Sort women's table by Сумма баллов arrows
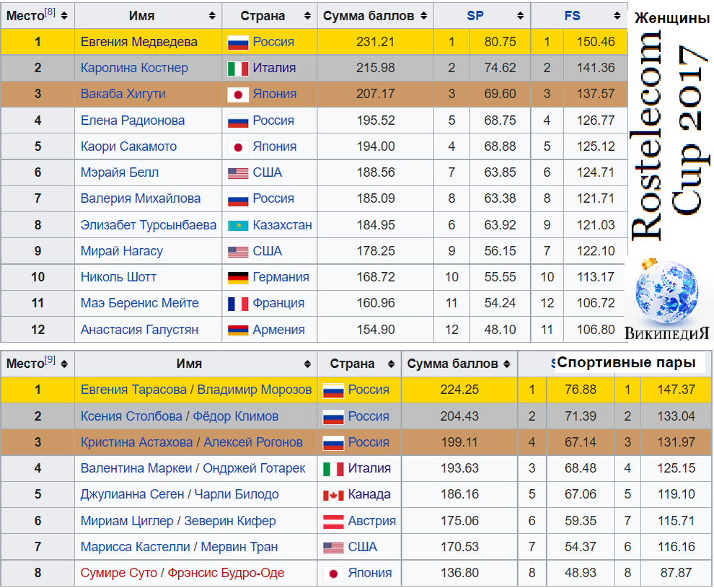This screenshot has width=714, height=588. (x=423, y=16)
